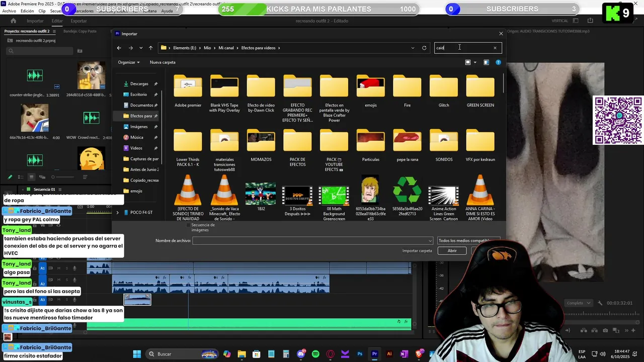
Task: Select the pepe la rana folder
Action: pyautogui.click(x=407, y=145)
